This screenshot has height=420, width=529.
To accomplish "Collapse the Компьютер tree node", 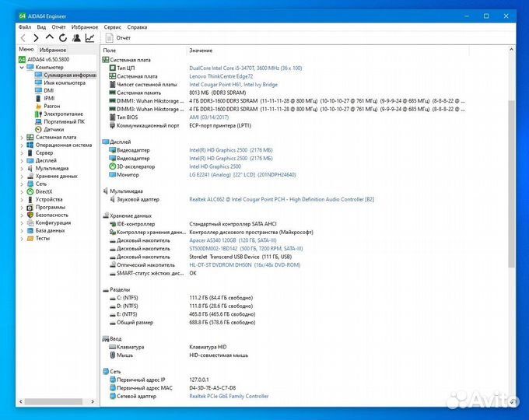I will [22, 68].
